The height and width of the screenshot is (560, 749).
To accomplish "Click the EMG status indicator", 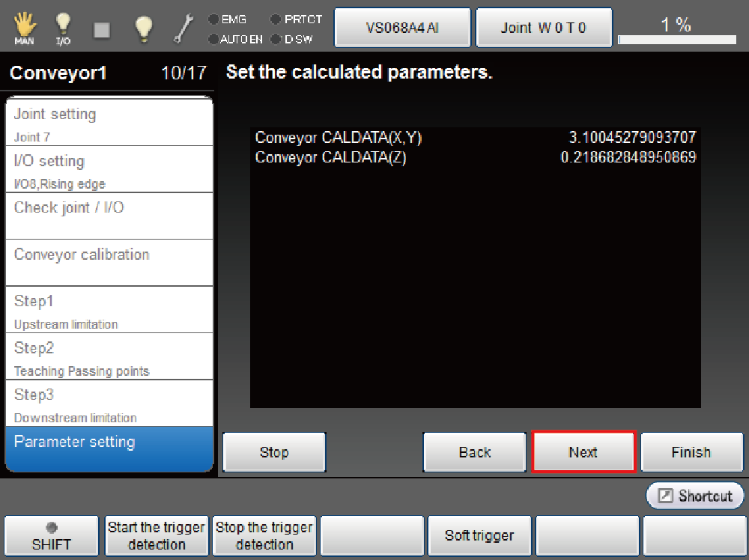I will [228, 19].
